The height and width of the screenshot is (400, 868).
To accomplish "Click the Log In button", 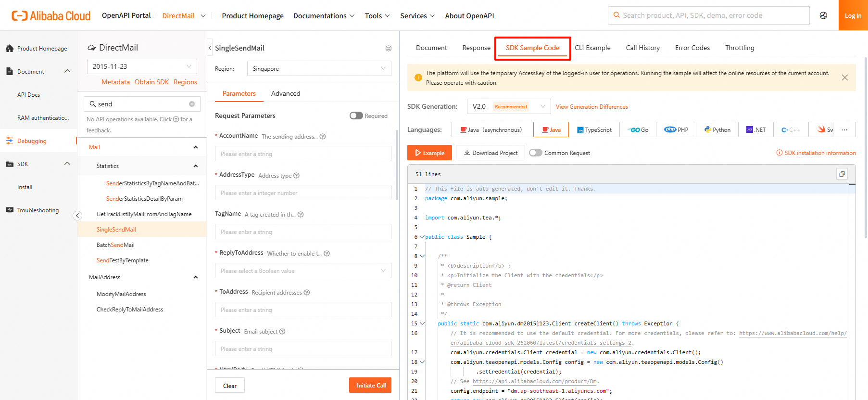I will [x=853, y=15].
